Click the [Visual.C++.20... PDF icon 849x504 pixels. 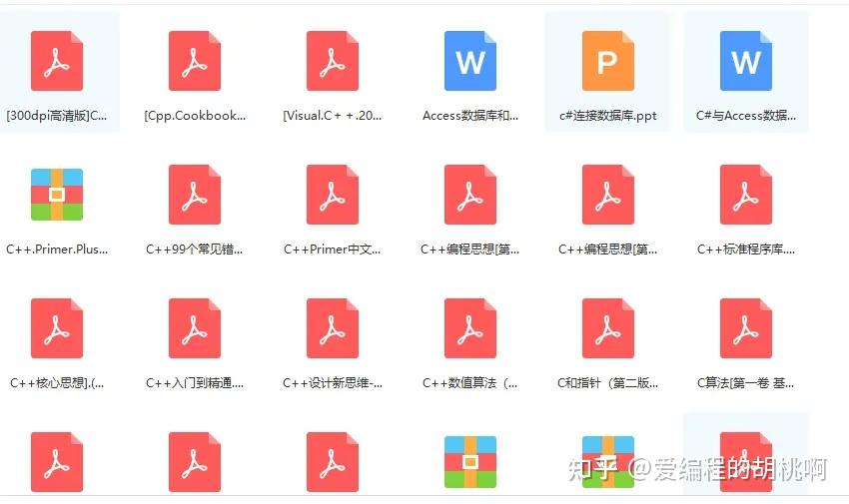coord(333,61)
